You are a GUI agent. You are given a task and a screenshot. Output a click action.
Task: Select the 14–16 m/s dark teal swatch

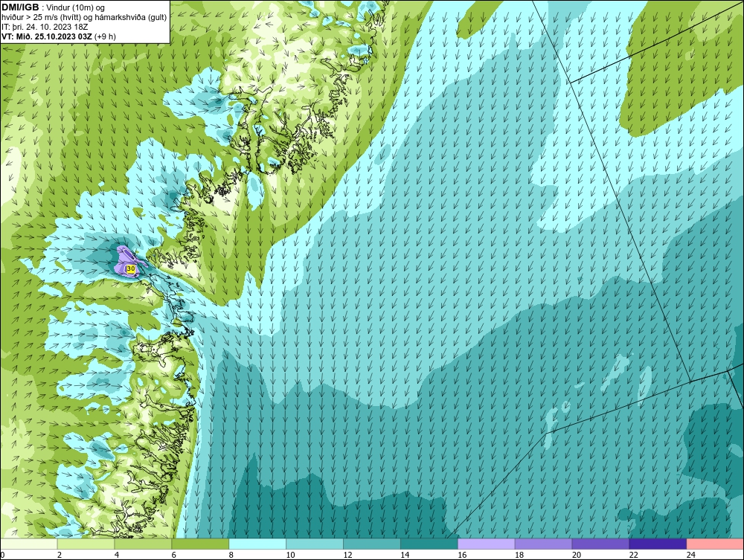coord(429,544)
